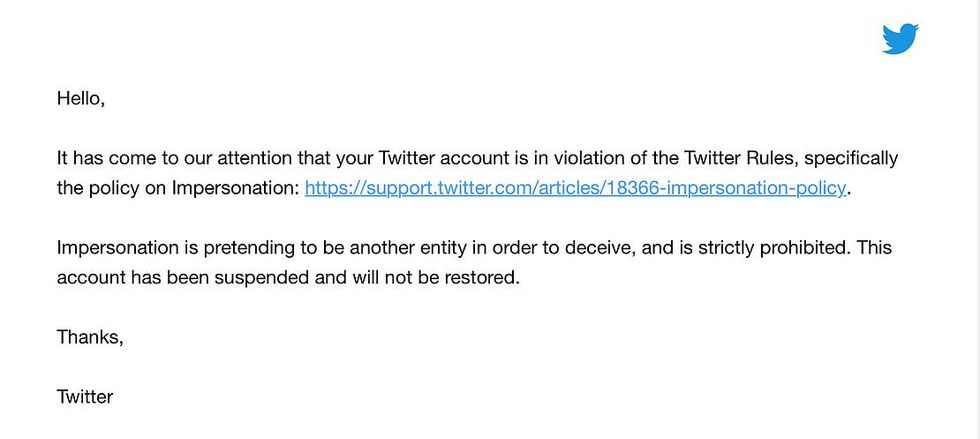Click the 'Hello,' greeting text
Viewport: 980px width, 439px height.
(80, 98)
